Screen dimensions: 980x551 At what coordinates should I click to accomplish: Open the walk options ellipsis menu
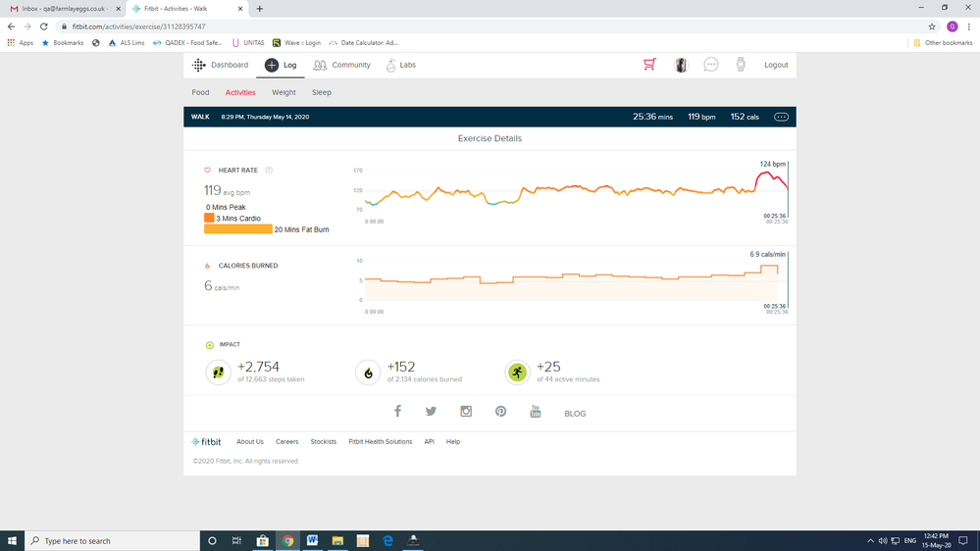click(781, 117)
